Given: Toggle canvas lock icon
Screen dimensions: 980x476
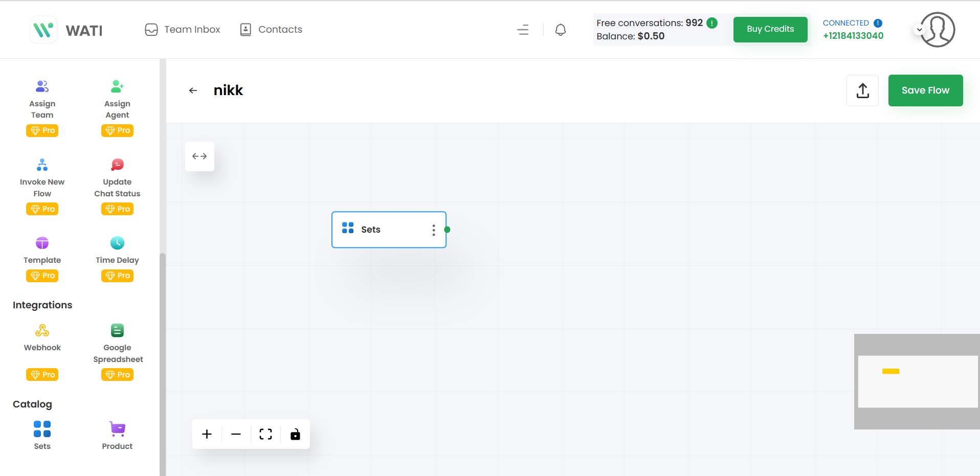Looking at the screenshot, I should [295, 434].
